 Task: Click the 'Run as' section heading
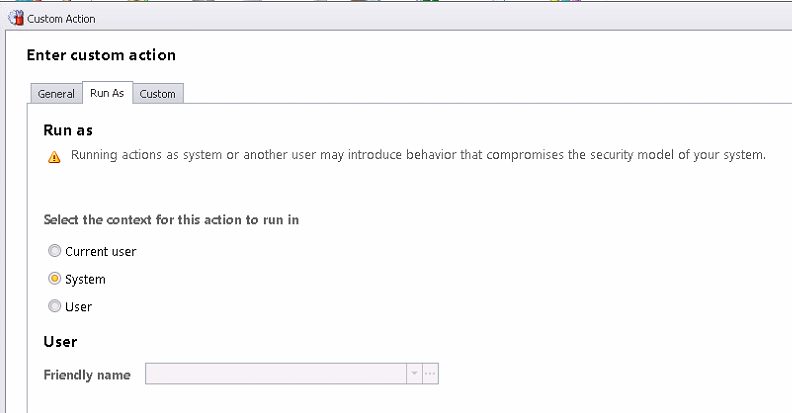click(68, 130)
